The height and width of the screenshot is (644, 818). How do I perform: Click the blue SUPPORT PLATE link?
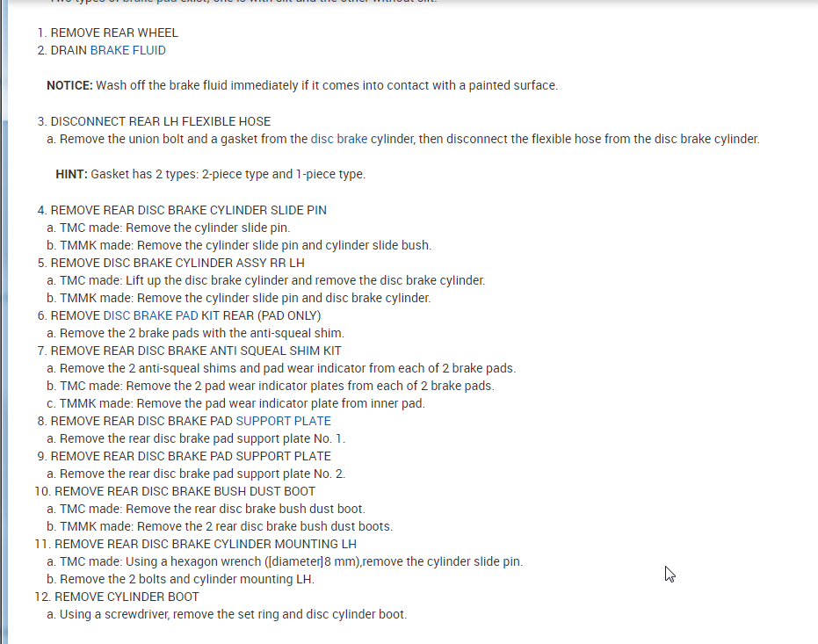(x=283, y=421)
